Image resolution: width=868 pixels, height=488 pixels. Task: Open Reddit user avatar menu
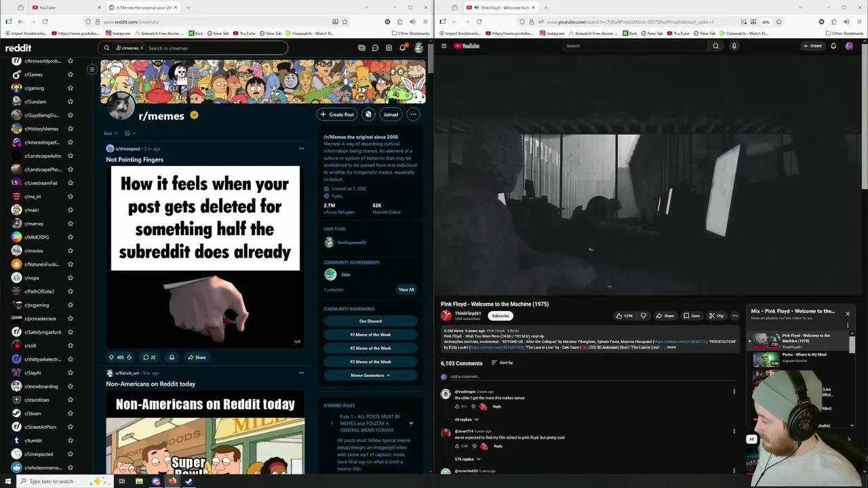418,48
